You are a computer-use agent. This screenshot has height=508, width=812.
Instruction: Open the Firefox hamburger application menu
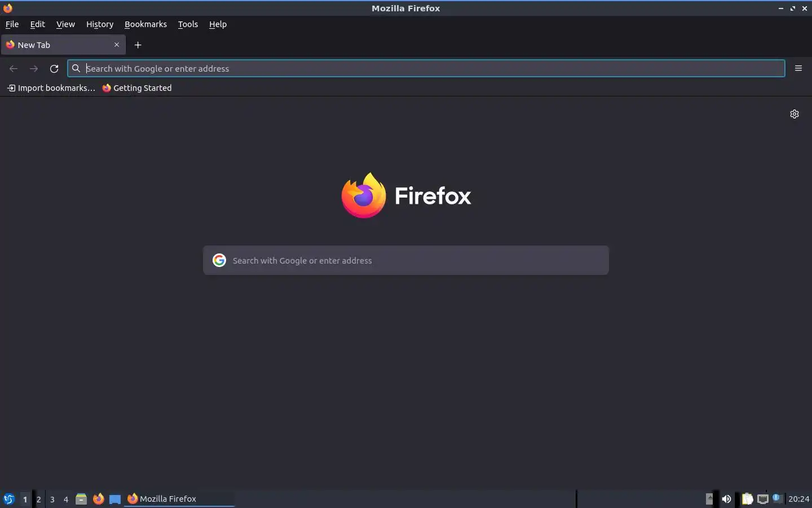[x=798, y=68]
